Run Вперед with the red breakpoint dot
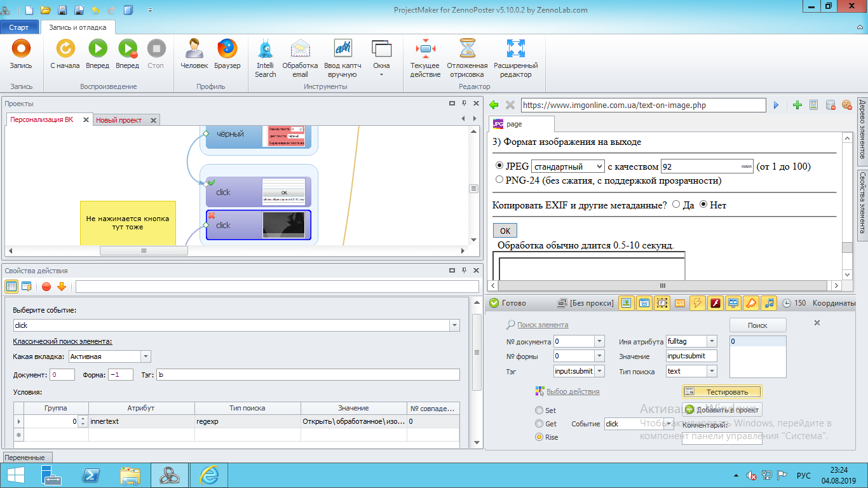 pyautogui.click(x=127, y=54)
